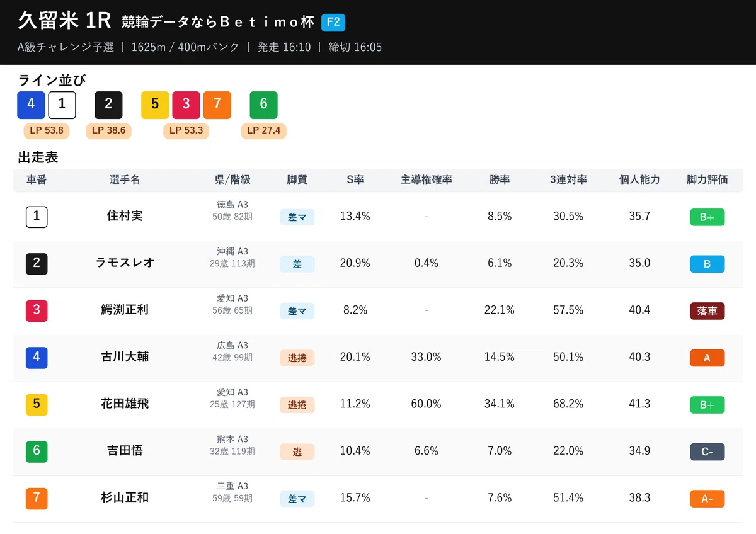Click rider number 3 box in table

37,310
